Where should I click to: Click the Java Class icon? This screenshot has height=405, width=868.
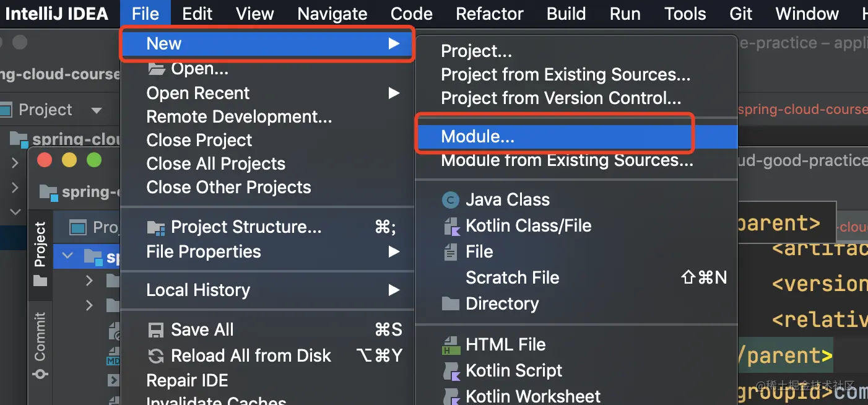[x=450, y=200]
